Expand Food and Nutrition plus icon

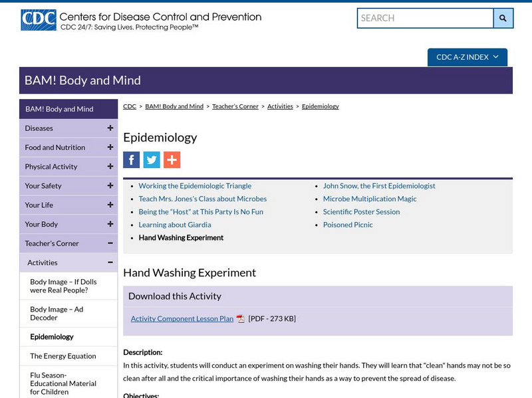pos(110,147)
